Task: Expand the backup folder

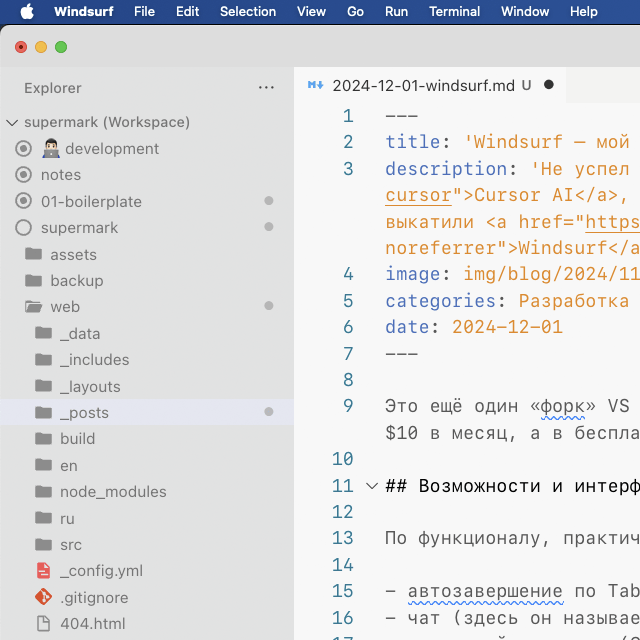Action: [147, 280]
